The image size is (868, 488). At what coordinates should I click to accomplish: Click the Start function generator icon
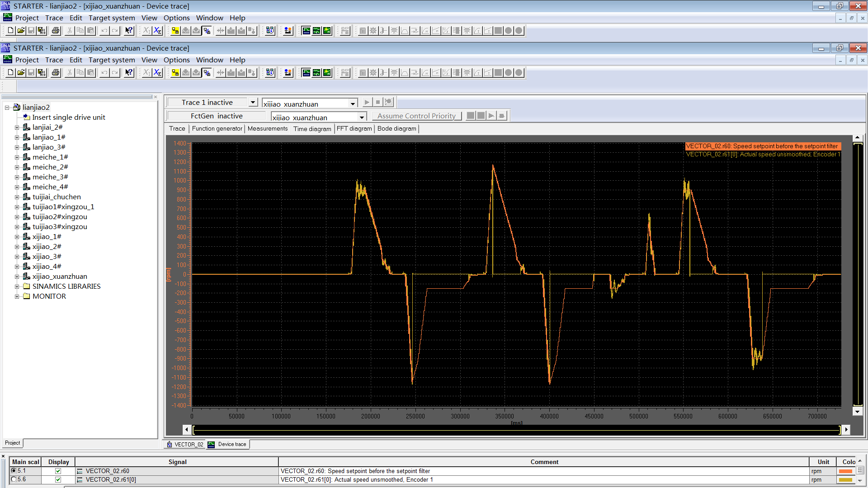click(491, 116)
